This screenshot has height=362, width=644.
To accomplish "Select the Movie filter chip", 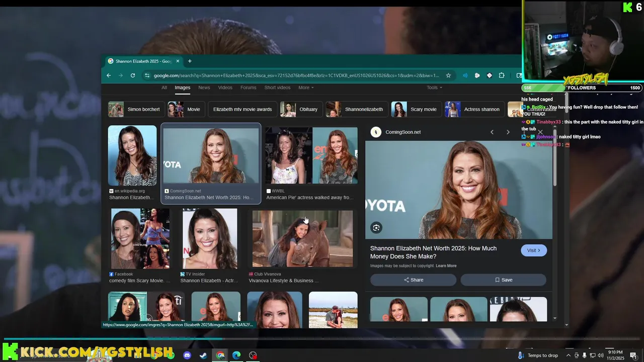I will coord(185,109).
